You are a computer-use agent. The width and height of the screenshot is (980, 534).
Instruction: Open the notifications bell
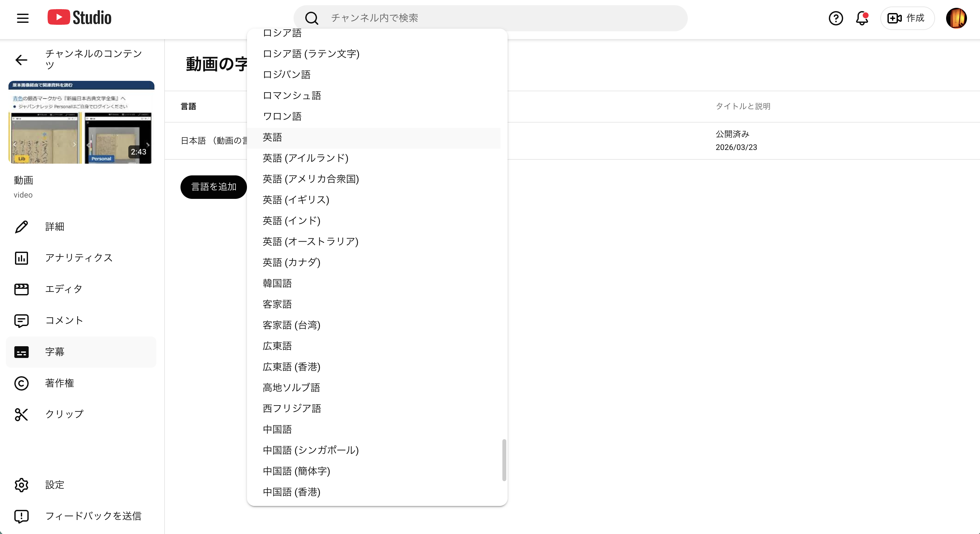[861, 18]
